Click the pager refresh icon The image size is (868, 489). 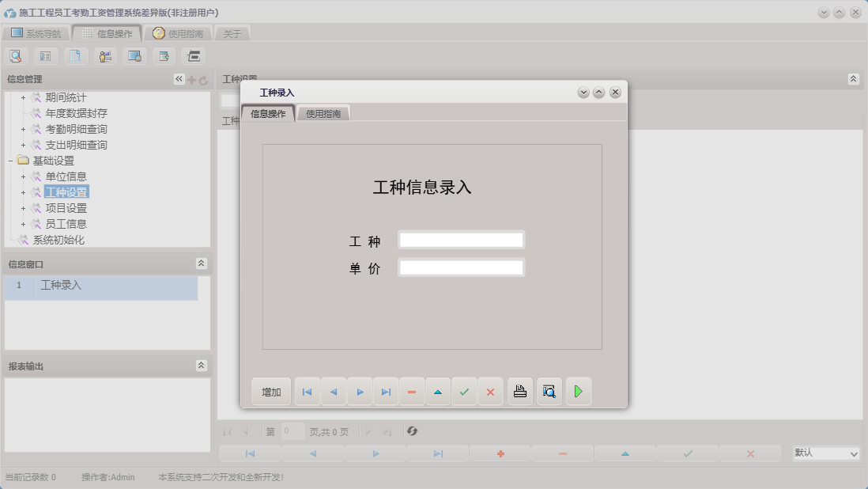[413, 431]
